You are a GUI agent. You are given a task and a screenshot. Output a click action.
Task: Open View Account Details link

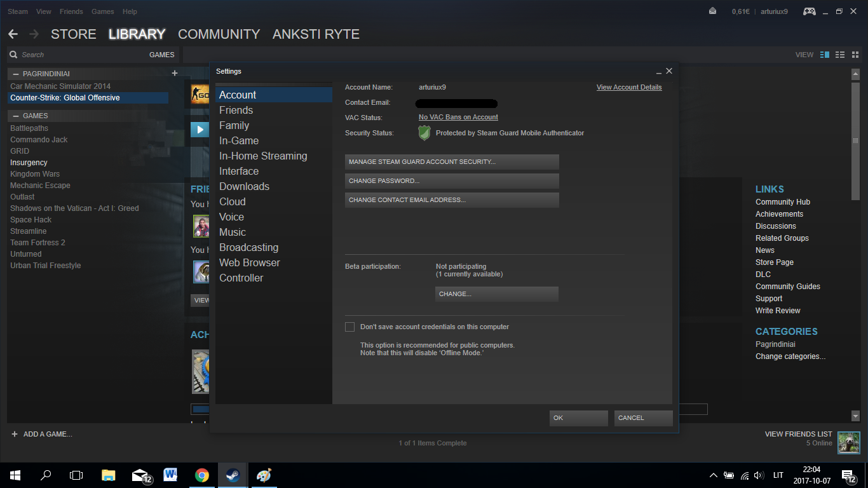629,87
